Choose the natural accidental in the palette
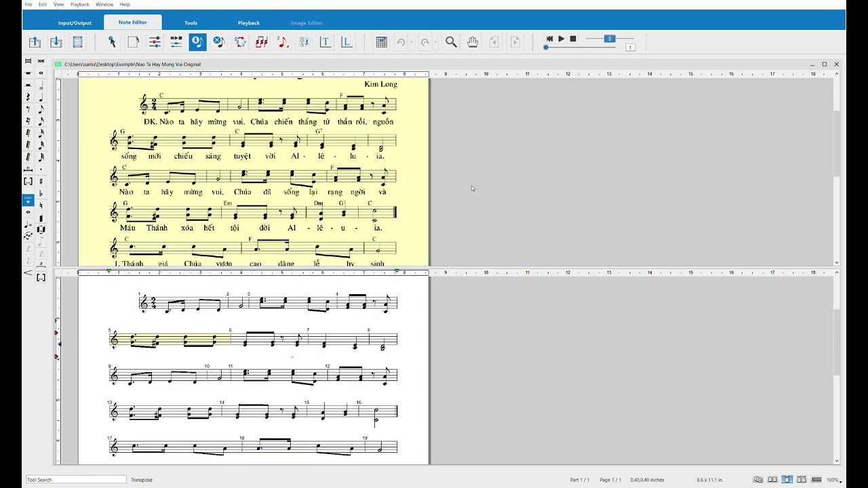Viewport: 868px width, 488px height. coord(41,205)
